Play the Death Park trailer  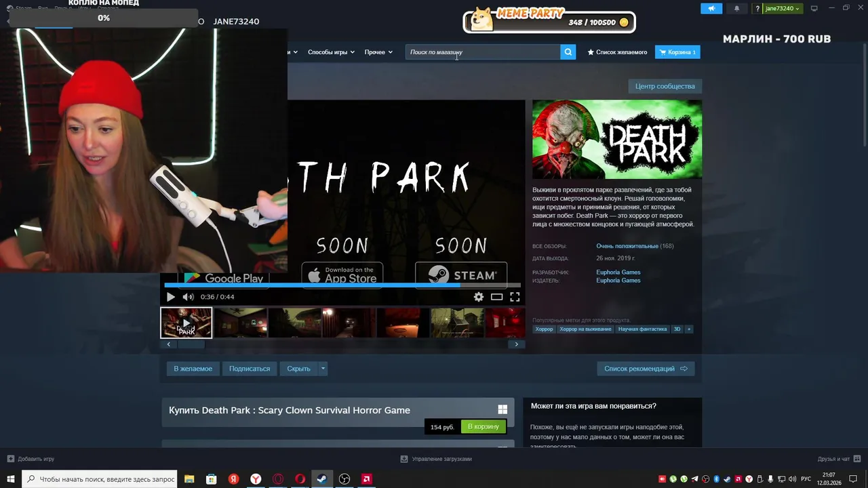[170, 297]
